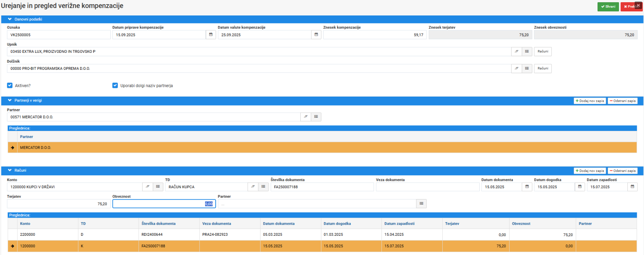
Task: Click the Znesek kompenzacije field
Action: 375,35
